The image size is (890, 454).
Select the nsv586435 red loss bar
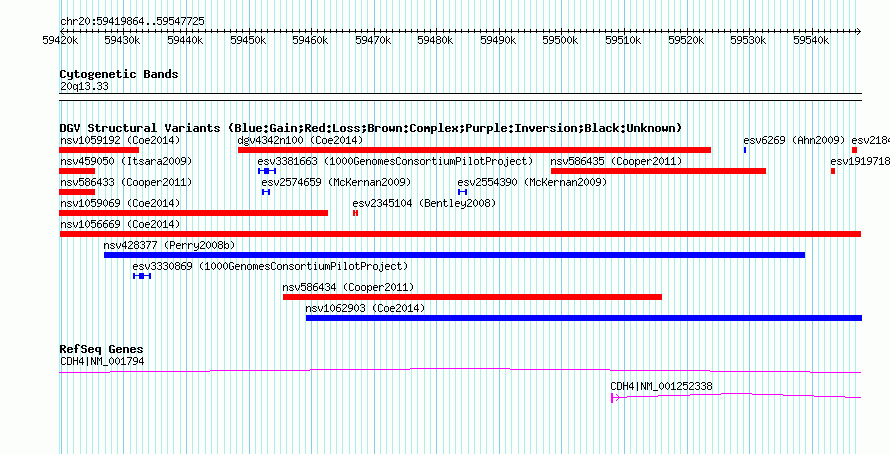click(x=658, y=171)
